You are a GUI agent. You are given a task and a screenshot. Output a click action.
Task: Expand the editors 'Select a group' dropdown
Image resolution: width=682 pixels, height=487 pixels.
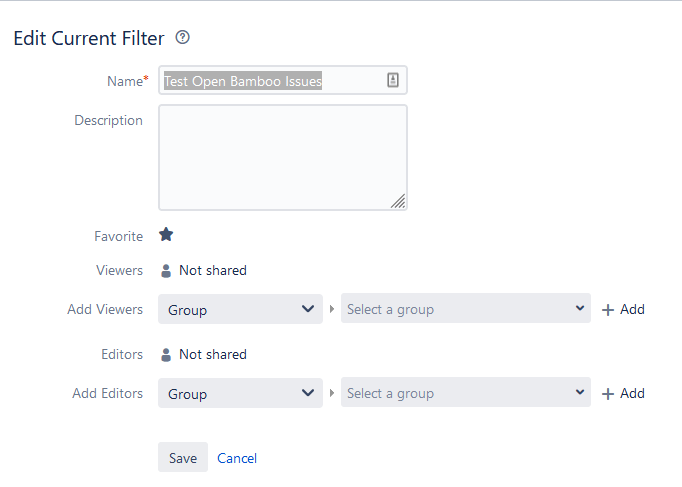[465, 394]
